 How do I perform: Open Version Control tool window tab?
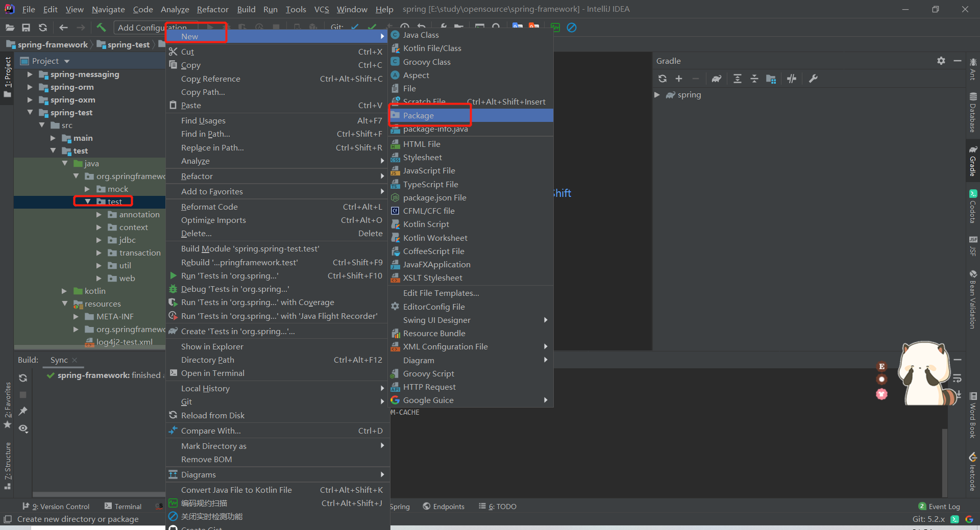pos(56,507)
